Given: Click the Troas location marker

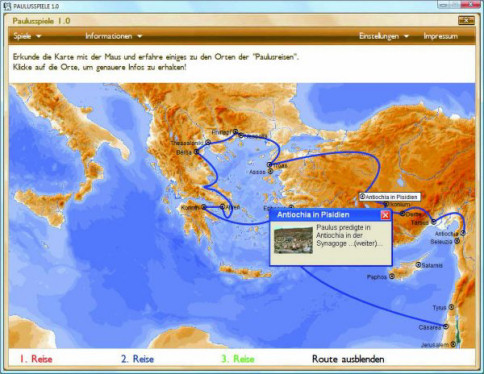Looking at the screenshot, I should click(x=269, y=165).
